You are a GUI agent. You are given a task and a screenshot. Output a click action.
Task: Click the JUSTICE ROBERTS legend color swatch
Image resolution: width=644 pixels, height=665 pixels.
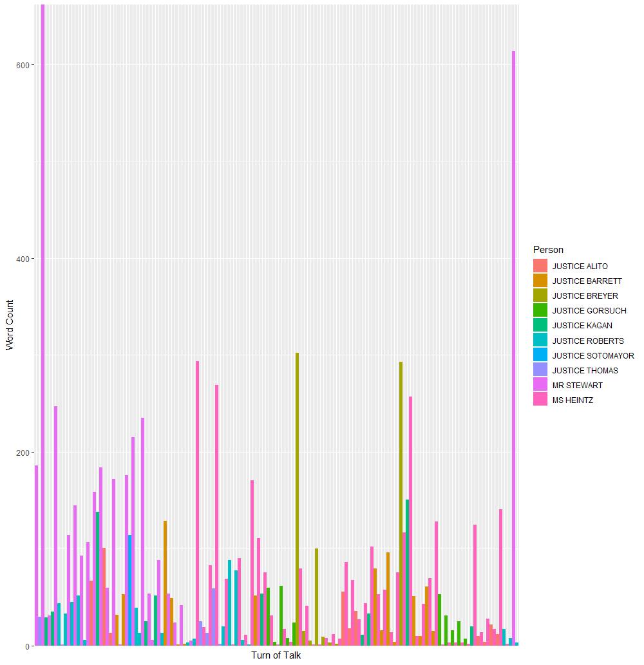coord(540,341)
